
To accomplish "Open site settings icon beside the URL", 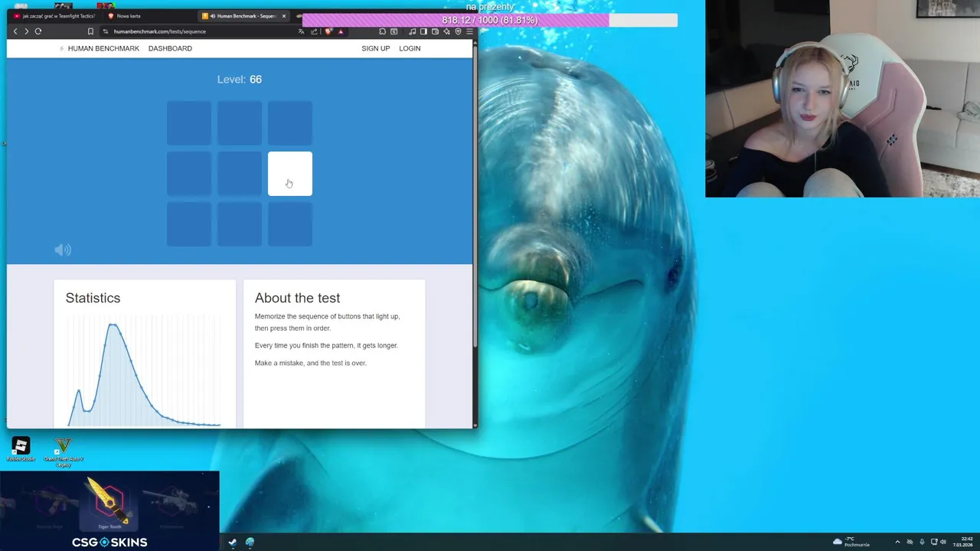I will [106, 31].
